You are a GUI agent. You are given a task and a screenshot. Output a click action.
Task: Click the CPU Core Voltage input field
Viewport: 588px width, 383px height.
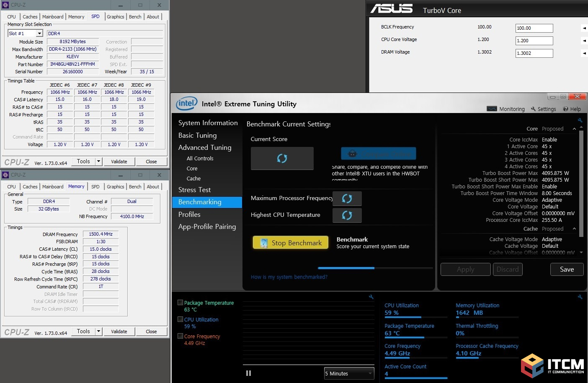point(534,41)
